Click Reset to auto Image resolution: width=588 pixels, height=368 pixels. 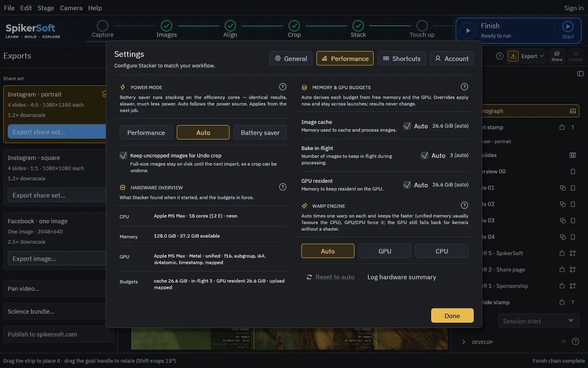[x=330, y=277]
